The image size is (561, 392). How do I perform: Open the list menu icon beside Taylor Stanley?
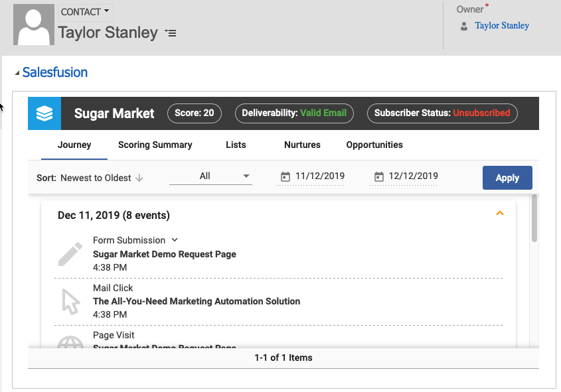(x=171, y=33)
